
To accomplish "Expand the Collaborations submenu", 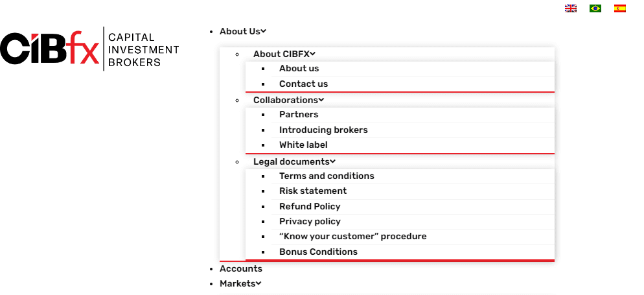I will (288, 100).
